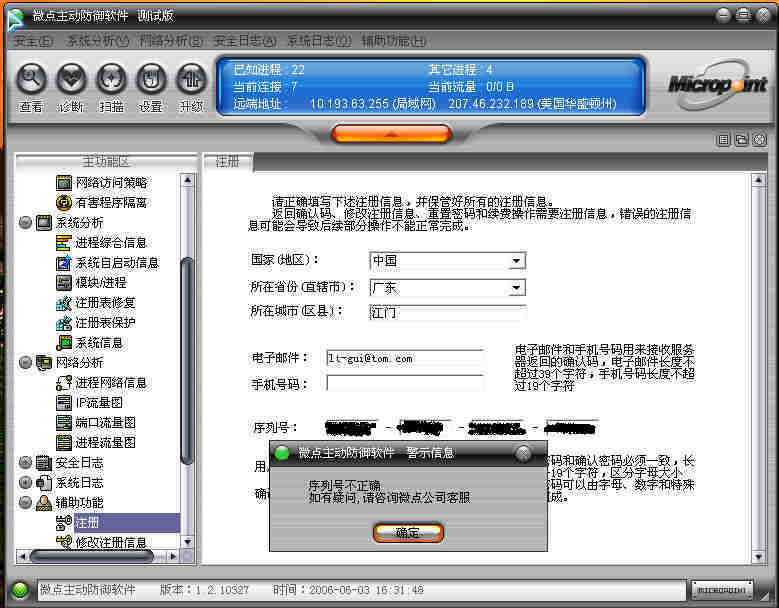Screen dimensions: 779x608
Task: Click the Micropoint logo
Action: click(x=717, y=84)
